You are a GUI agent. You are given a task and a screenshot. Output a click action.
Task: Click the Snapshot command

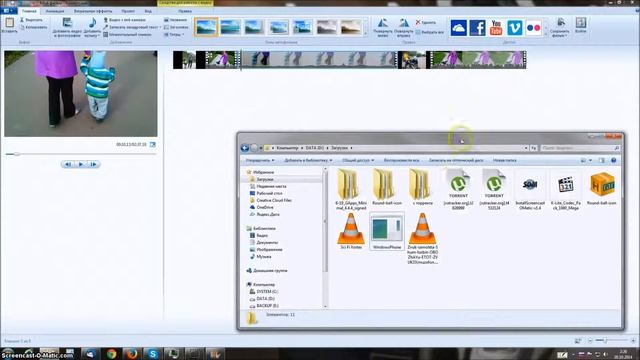coord(127,35)
